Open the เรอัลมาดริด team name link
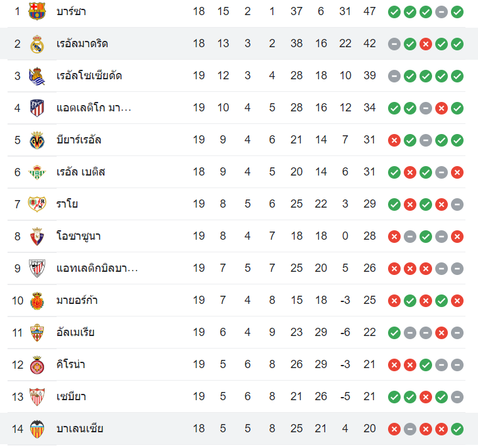Image resolution: width=478 pixels, height=448 pixels. point(82,43)
